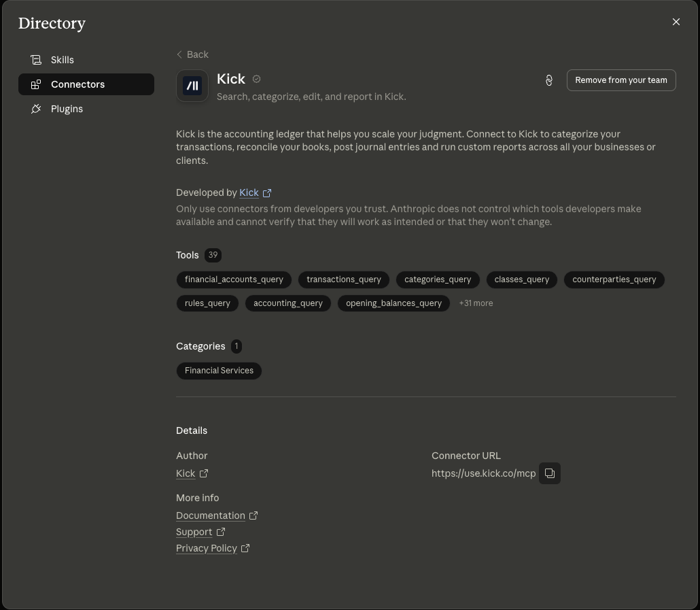Open the Author Kick link
The width and height of the screenshot is (700, 610).
click(186, 473)
